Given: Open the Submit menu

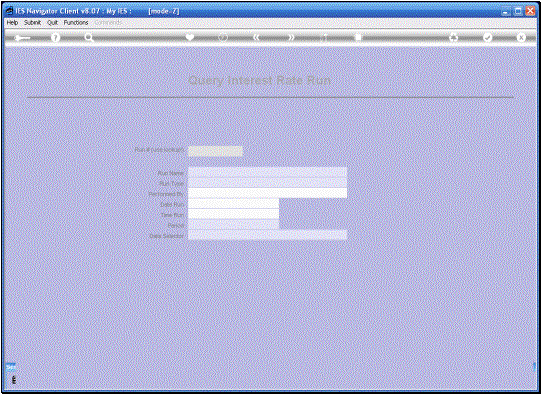Looking at the screenshot, I should (x=32, y=22).
